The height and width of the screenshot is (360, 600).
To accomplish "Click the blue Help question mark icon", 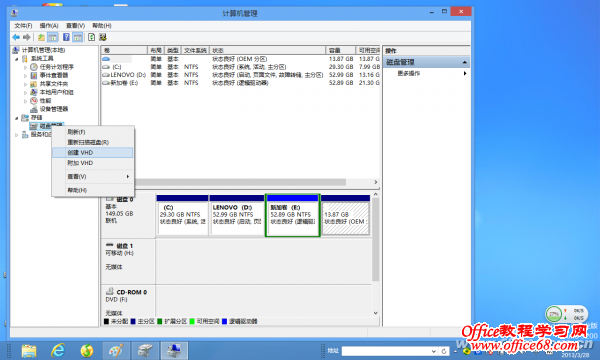I will click(x=66, y=37).
